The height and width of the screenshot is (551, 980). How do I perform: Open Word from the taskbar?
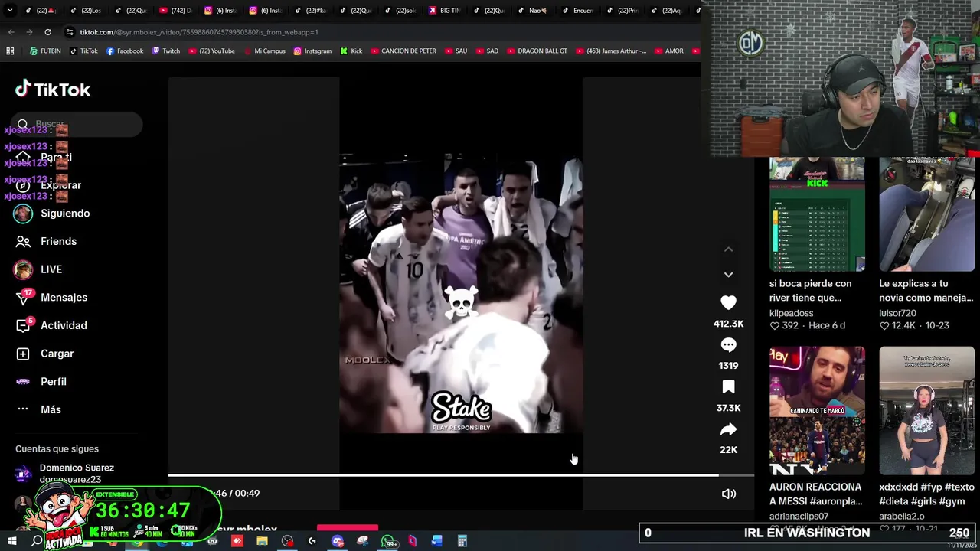tap(436, 542)
